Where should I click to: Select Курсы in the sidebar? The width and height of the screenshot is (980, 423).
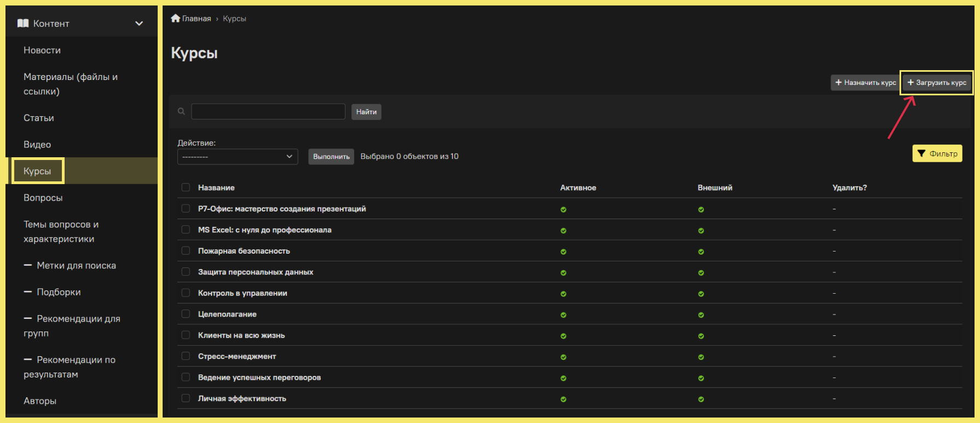pos(37,171)
